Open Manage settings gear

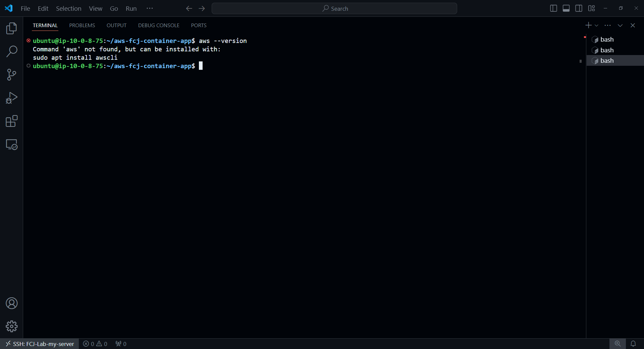(11, 326)
